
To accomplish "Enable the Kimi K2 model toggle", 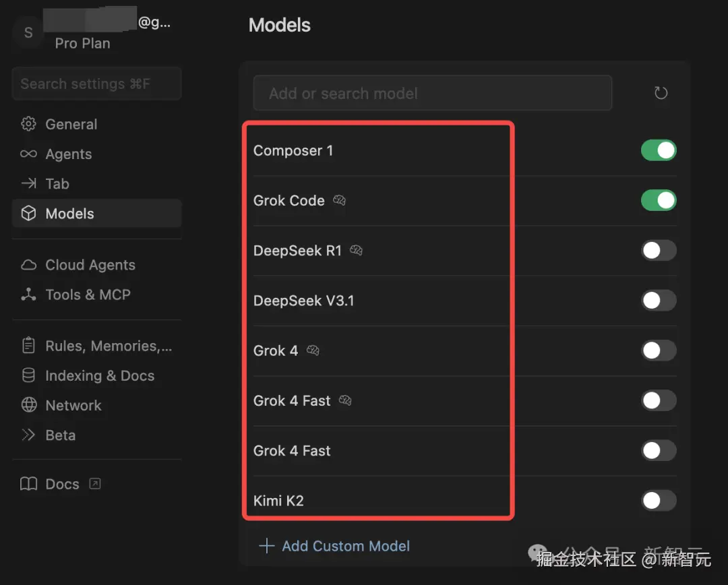I will click(658, 501).
